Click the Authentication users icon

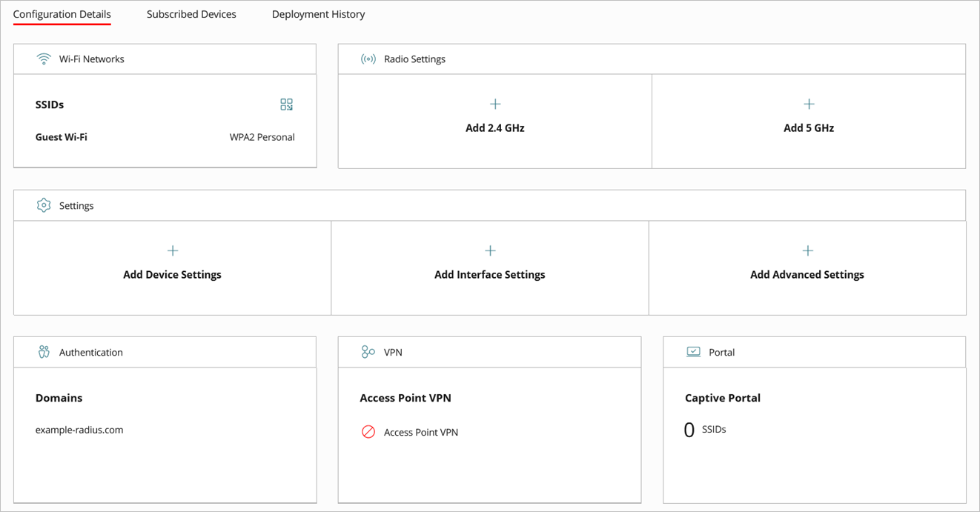coord(44,352)
